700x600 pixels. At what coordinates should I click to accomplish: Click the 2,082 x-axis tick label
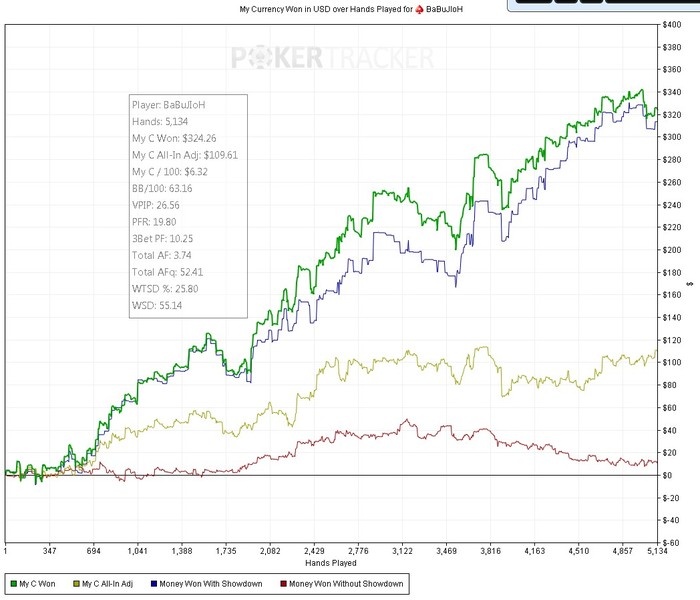click(270, 551)
